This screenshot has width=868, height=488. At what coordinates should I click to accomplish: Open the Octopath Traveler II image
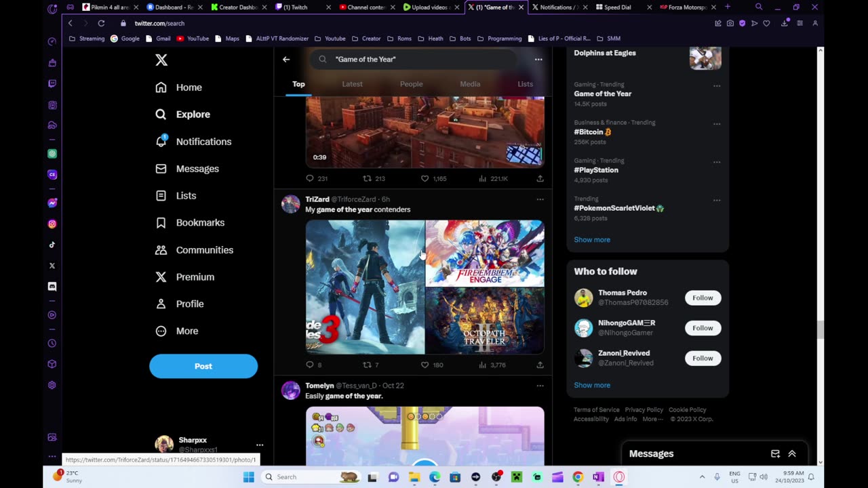[x=485, y=321]
